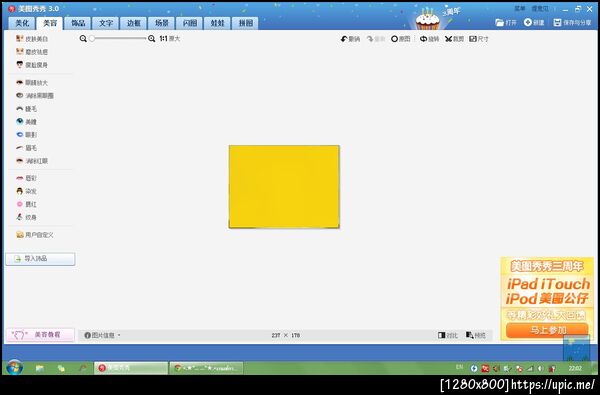Click the redo arrow toolbar button
The image size is (600, 395).
point(376,39)
